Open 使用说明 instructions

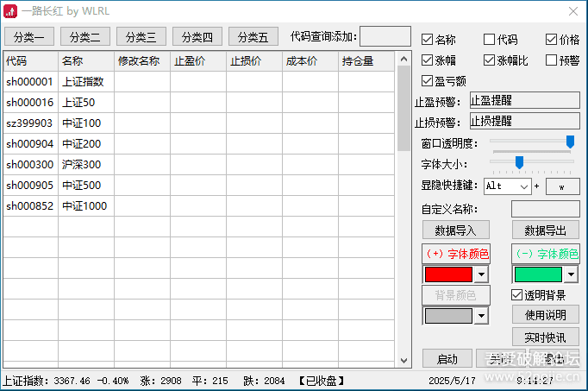pyautogui.click(x=546, y=315)
